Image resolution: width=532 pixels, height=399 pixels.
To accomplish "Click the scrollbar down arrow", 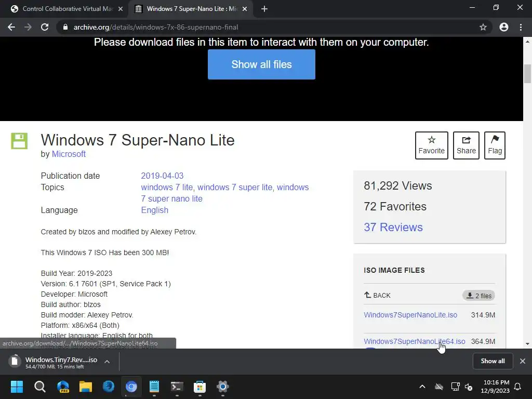I will click(527, 344).
